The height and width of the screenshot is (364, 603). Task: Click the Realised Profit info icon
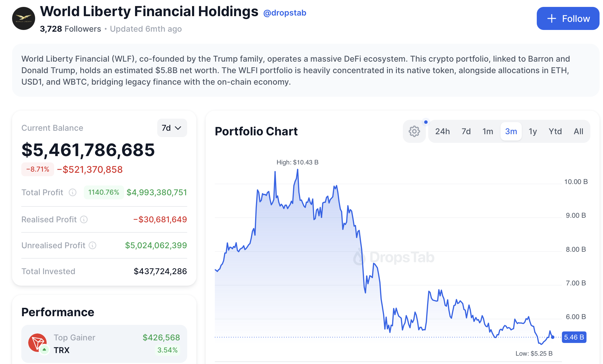[x=84, y=220]
